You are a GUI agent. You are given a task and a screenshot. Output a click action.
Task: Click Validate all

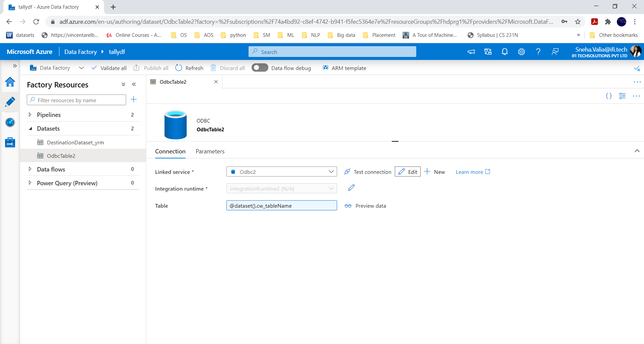click(109, 68)
